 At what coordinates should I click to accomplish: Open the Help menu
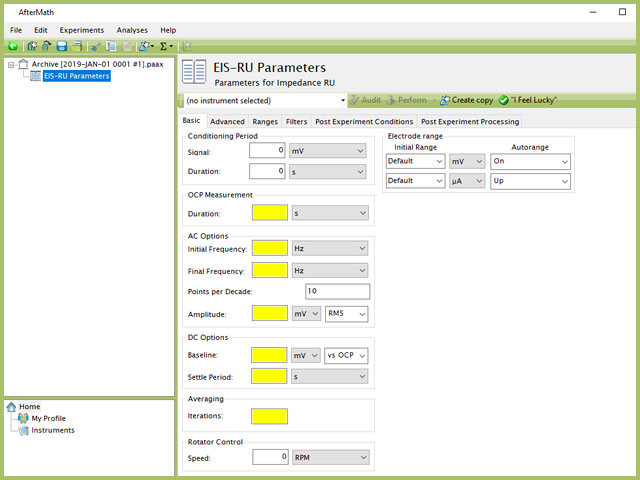click(168, 30)
